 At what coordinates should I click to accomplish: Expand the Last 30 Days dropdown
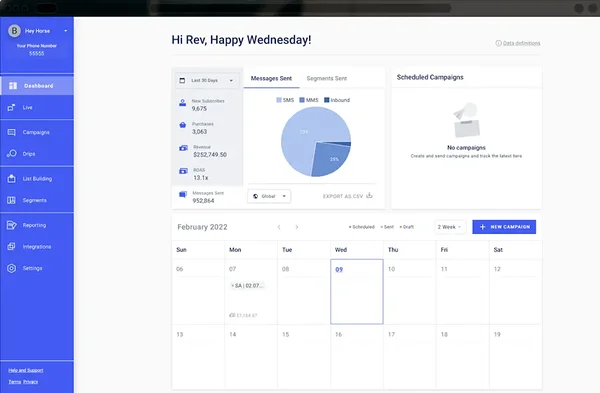[207, 80]
